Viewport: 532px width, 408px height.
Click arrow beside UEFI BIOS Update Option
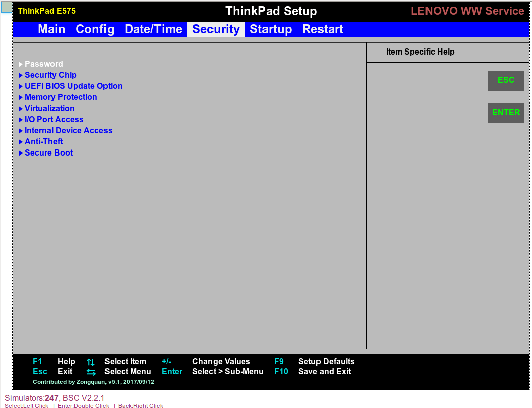(x=20, y=86)
